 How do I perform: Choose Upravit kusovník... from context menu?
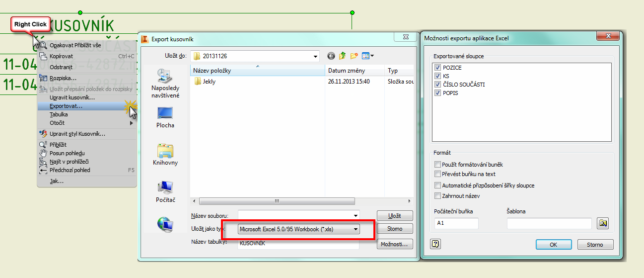click(72, 97)
